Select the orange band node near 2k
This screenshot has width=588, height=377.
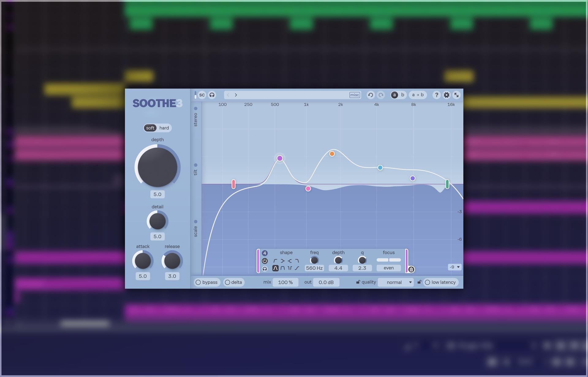pos(332,154)
